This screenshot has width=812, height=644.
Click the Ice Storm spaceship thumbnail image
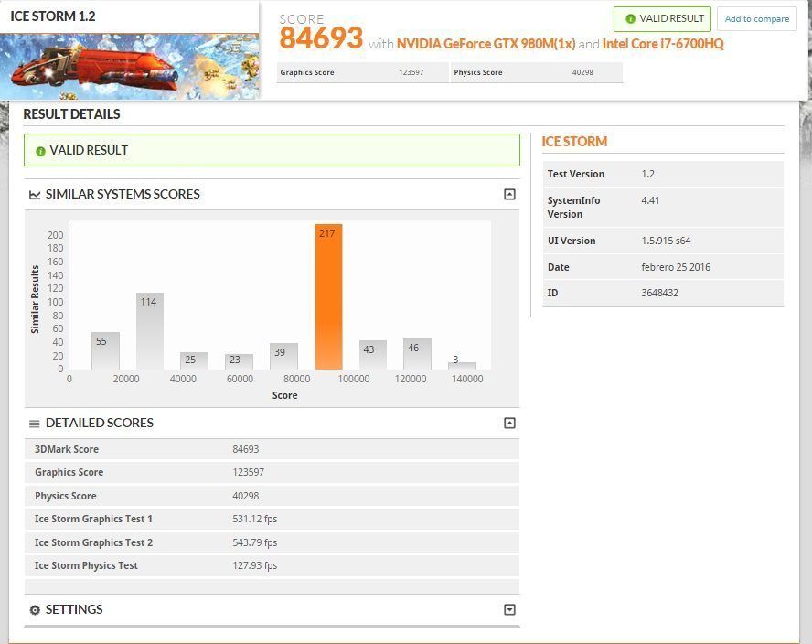(129, 67)
